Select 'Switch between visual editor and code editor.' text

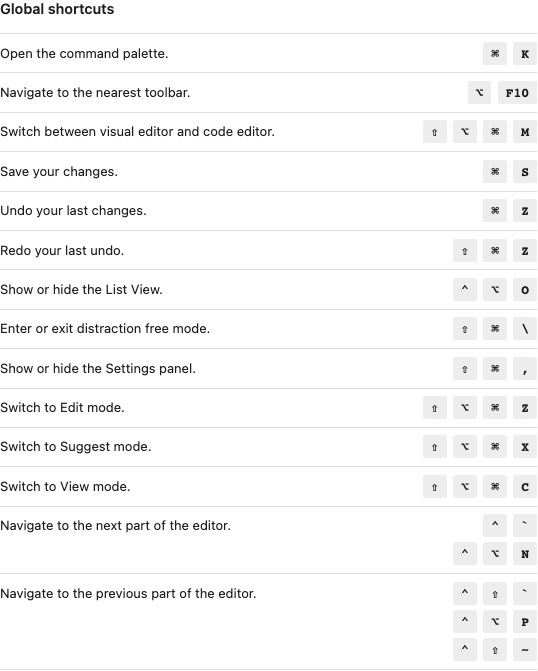137,131
